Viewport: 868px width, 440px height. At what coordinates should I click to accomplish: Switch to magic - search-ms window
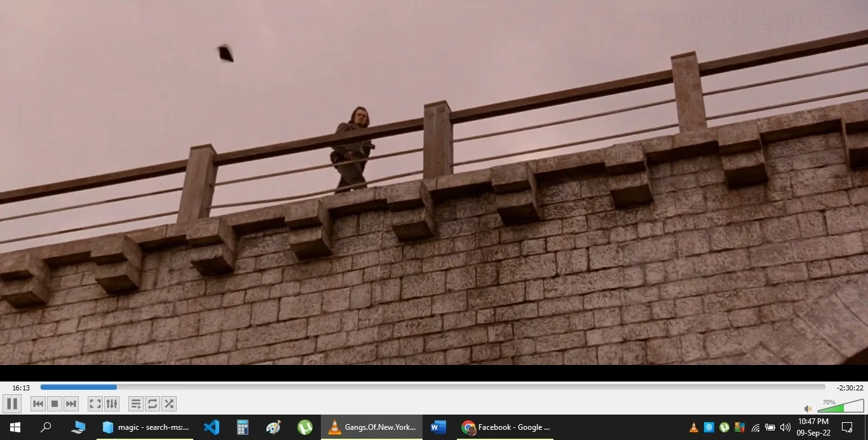click(x=146, y=427)
